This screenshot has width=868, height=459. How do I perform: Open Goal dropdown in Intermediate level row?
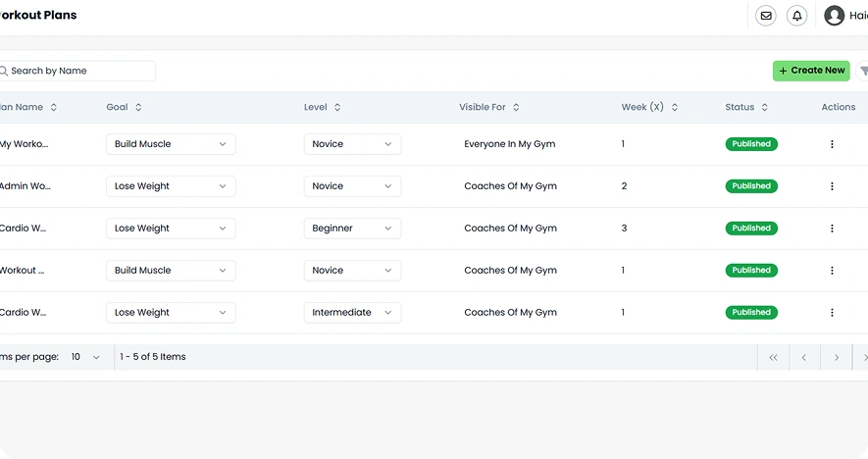point(171,312)
